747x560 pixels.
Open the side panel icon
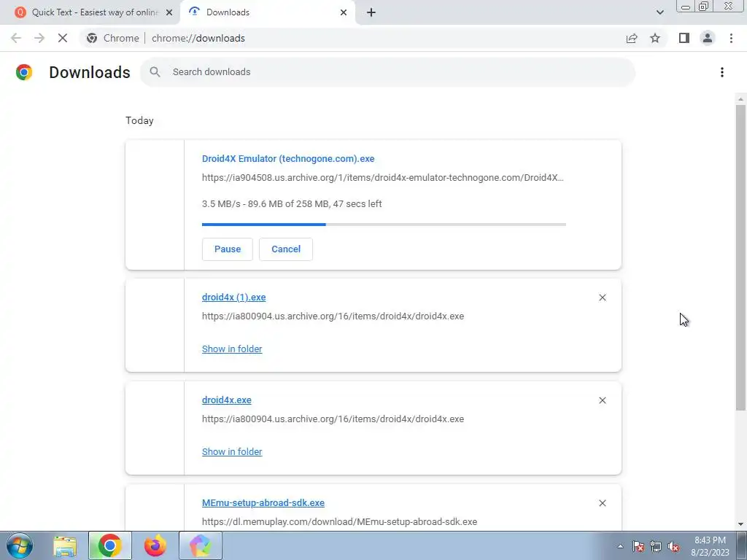[684, 38]
